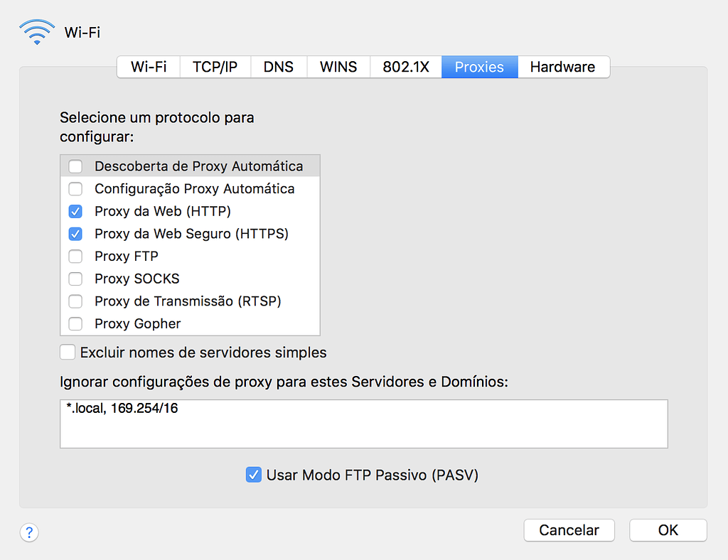Uncheck Proxy da Web Seguro (HTTPS)
Screen dimensions: 728x560
point(75,234)
